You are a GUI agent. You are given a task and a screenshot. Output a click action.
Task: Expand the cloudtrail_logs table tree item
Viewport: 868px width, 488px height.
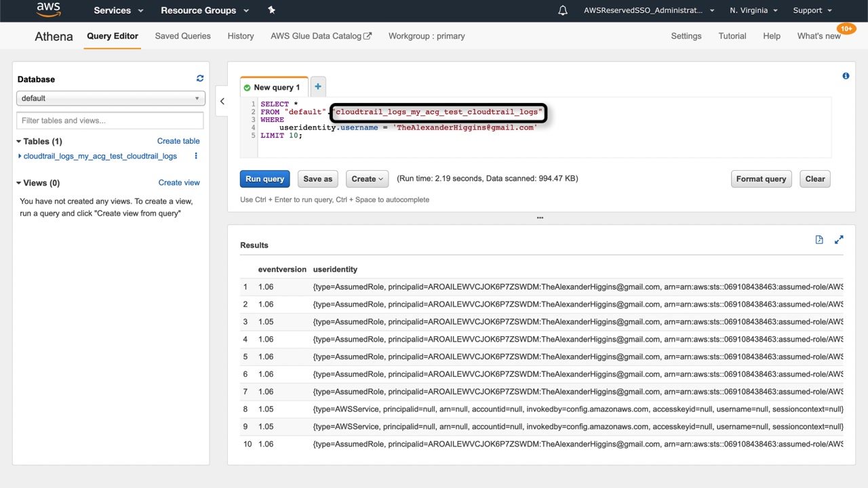coord(20,156)
